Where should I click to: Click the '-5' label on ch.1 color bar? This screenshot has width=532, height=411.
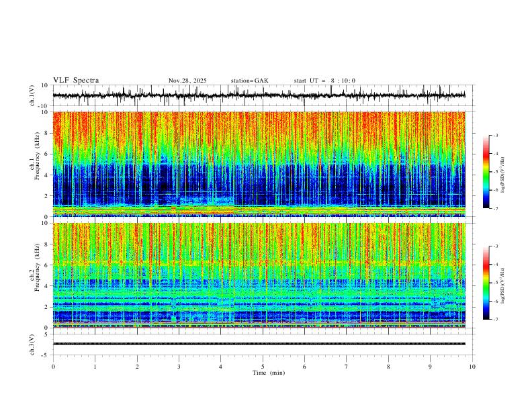click(x=495, y=172)
